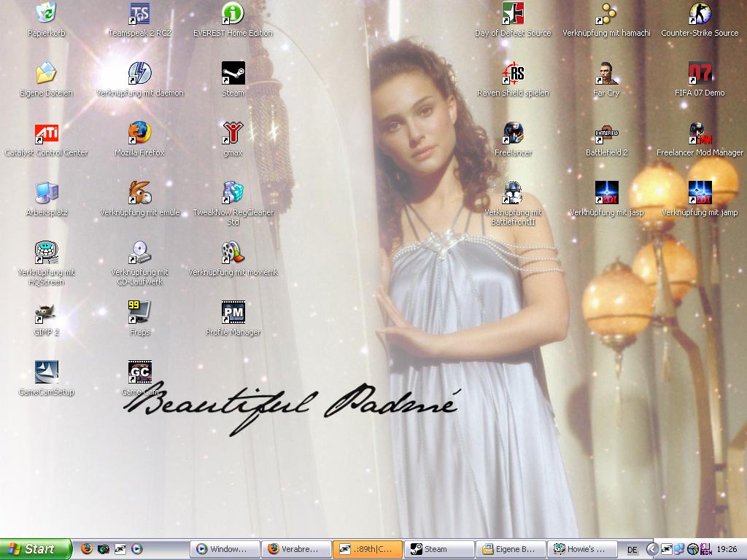Select the Mozilla Firefox desktop shortcut
The width and height of the screenshot is (747, 560).
(139, 133)
